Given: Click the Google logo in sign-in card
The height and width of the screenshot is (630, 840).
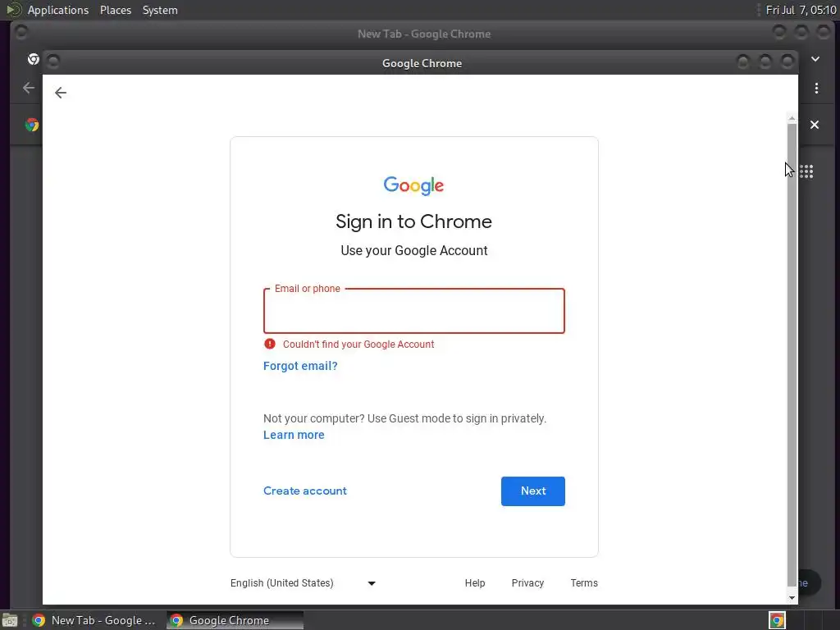Looking at the screenshot, I should [413, 185].
